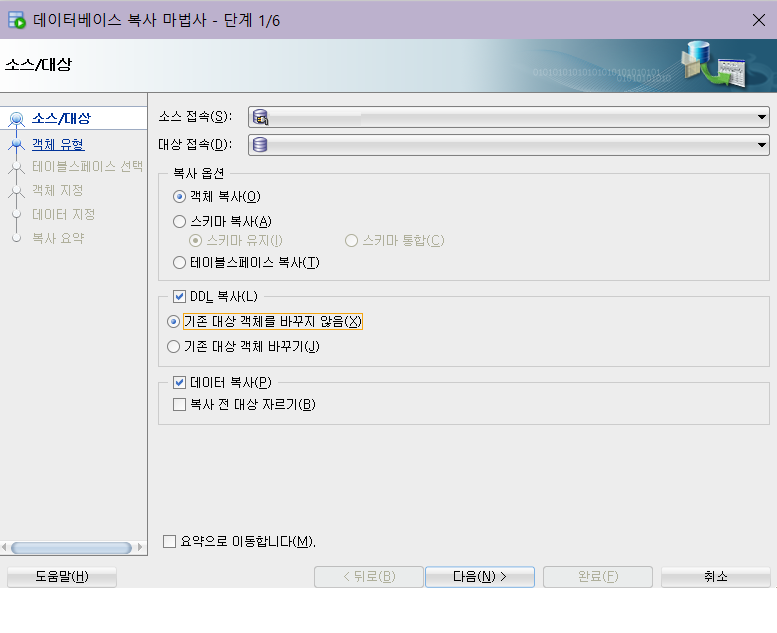Select the 스키마 복사(A) radio button
The image size is (777, 633).
(179, 221)
